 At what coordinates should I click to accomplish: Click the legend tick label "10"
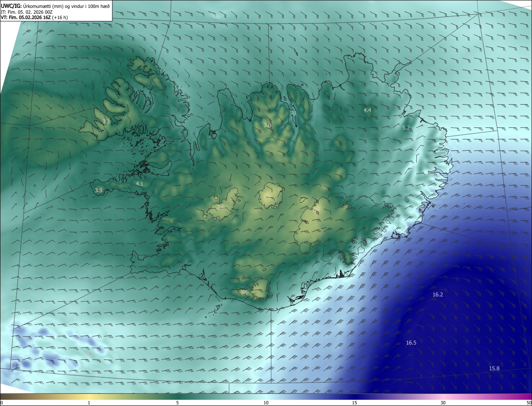coord(266,403)
